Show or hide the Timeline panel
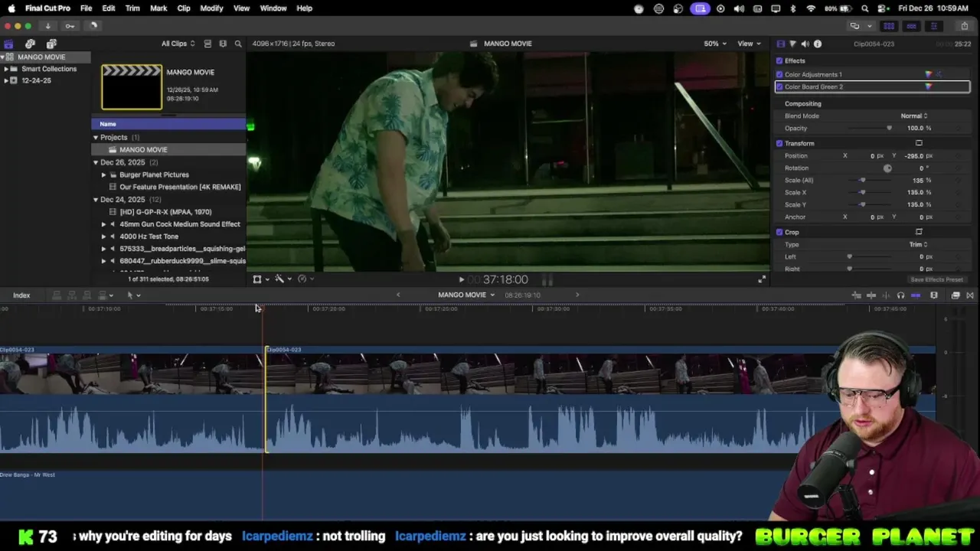The width and height of the screenshot is (980, 551). coord(911,26)
